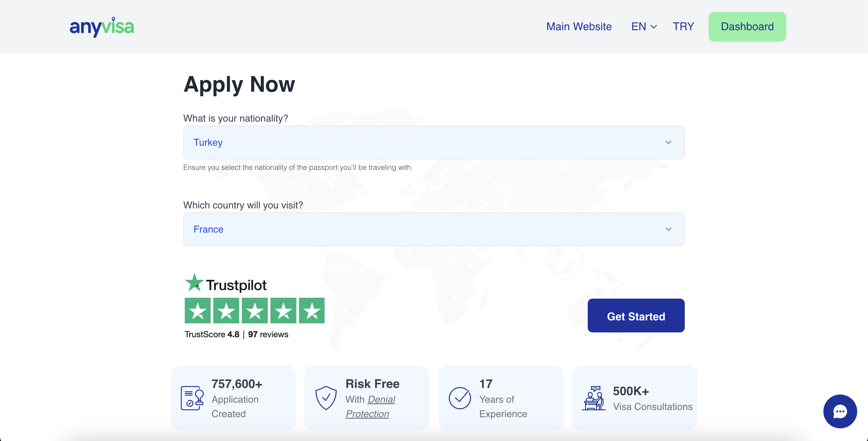Screen dimensions: 868x441
Task: Expand the EN language selector
Action: pos(644,26)
